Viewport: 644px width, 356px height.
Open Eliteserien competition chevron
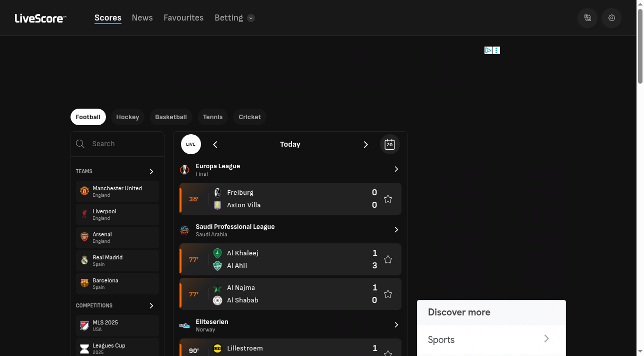(396, 325)
